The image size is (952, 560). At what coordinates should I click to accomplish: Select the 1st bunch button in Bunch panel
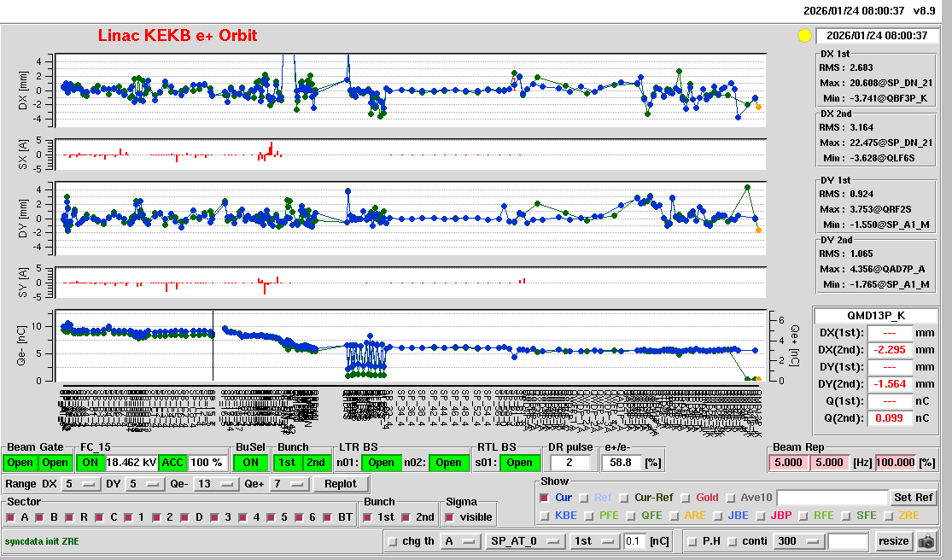pos(289,463)
